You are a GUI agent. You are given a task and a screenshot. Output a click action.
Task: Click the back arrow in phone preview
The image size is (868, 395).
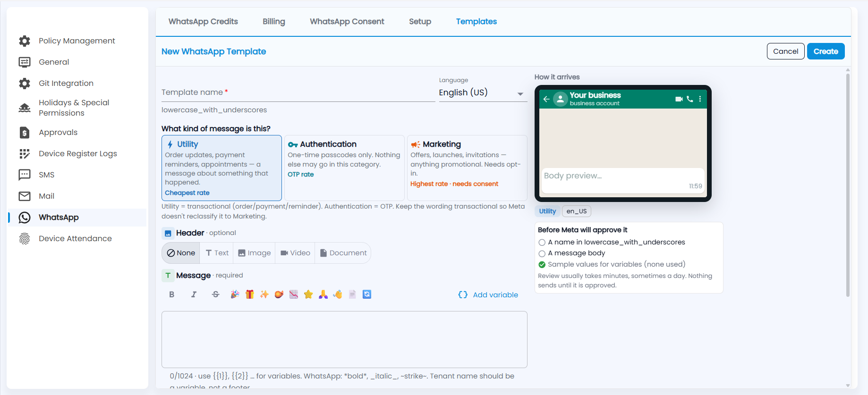tap(546, 99)
